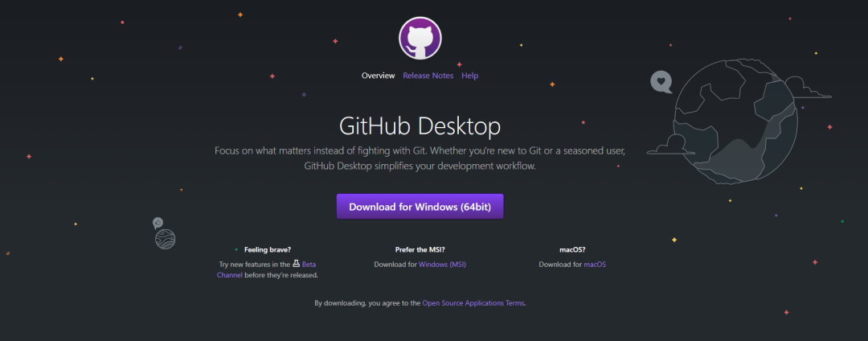Click the GitHub Desktop heading
The width and height of the screenshot is (868, 341).
tap(420, 126)
